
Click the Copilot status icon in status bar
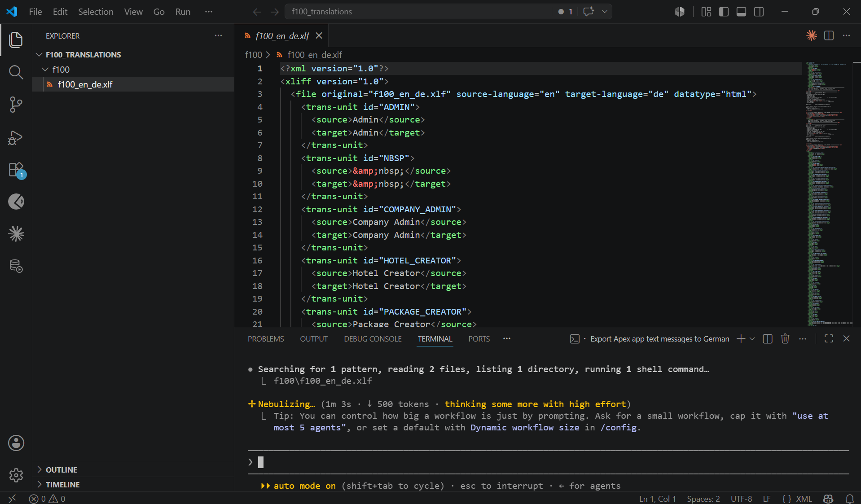pos(828,499)
